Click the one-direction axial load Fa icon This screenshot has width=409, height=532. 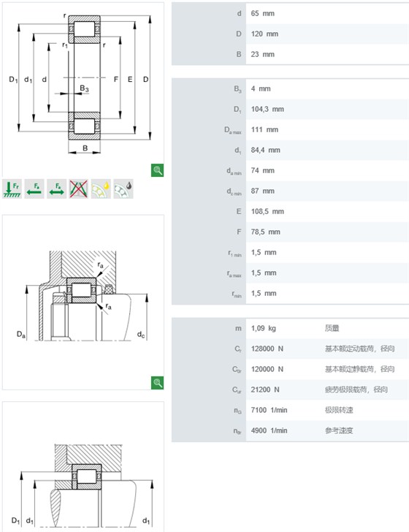[34, 189]
